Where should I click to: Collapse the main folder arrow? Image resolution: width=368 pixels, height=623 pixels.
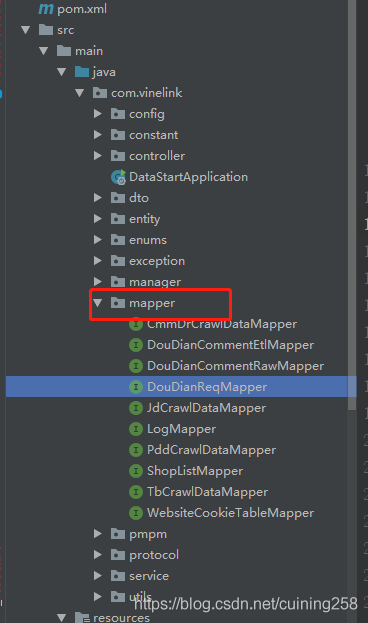(x=44, y=51)
